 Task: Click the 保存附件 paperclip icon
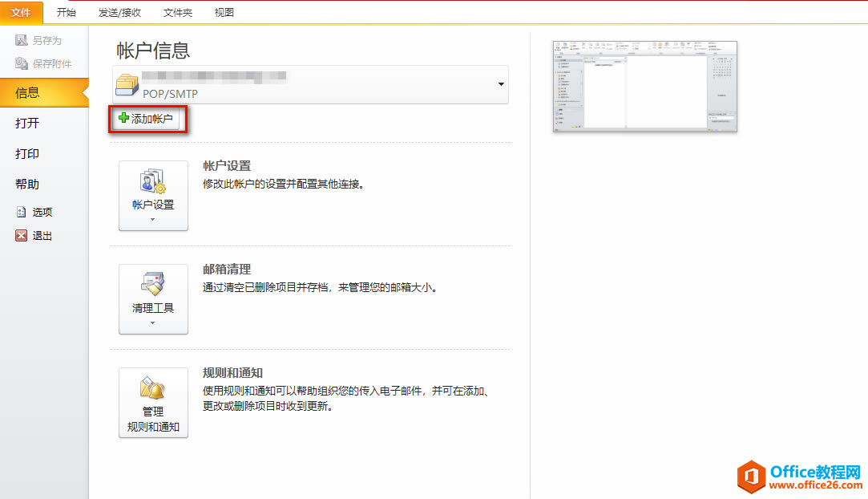[x=22, y=63]
